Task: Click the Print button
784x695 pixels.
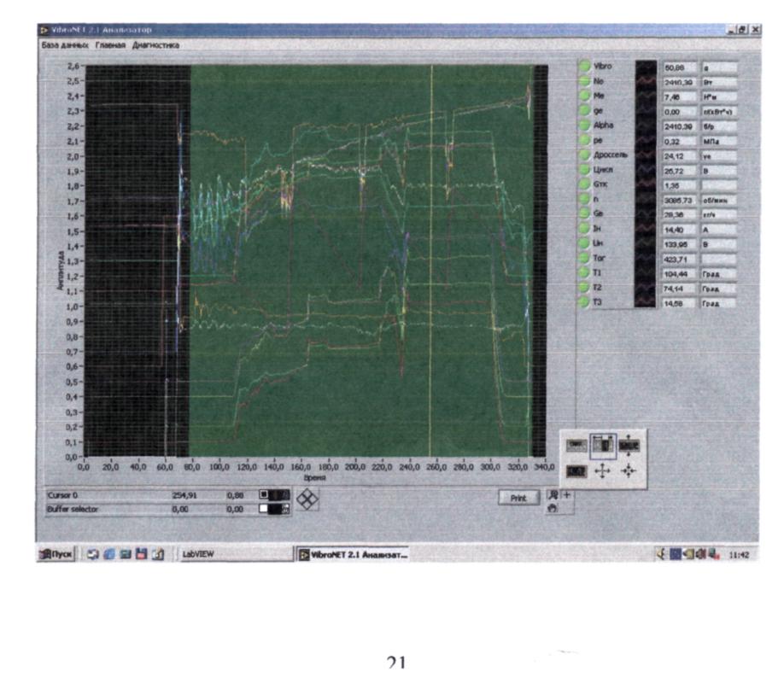Action: tap(518, 498)
